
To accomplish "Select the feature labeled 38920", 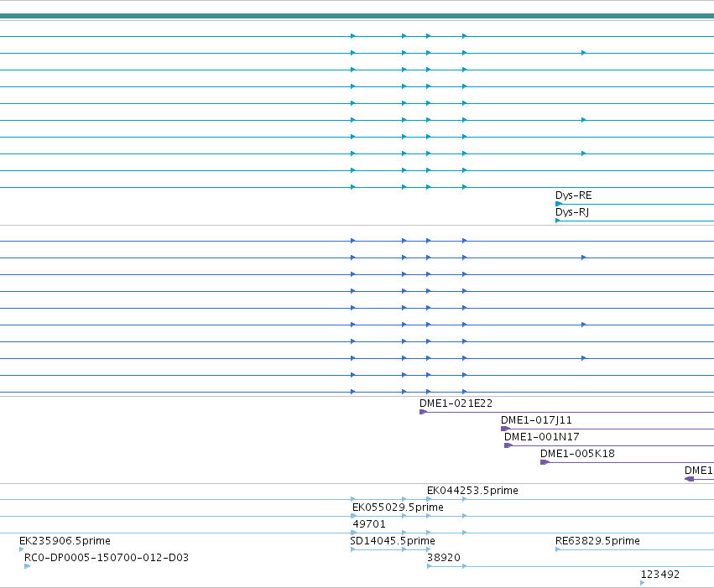I will pos(444,558).
